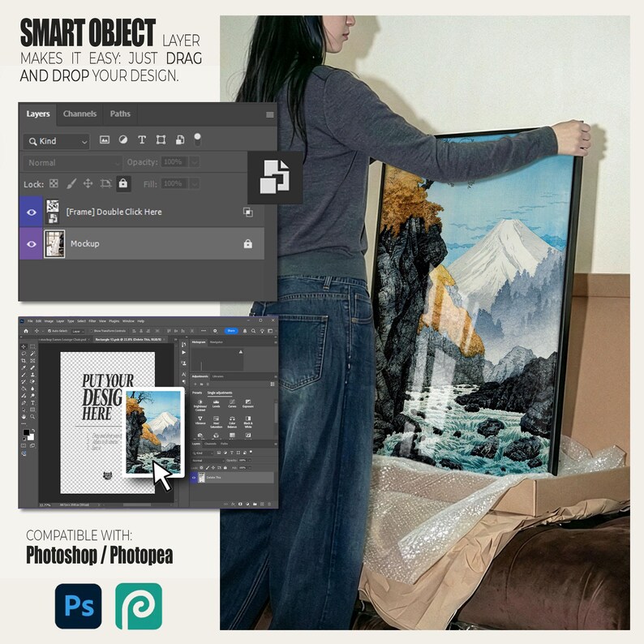Add a Levels adjustment
This screenshot has width=644, height=644.
pos(216,404)
